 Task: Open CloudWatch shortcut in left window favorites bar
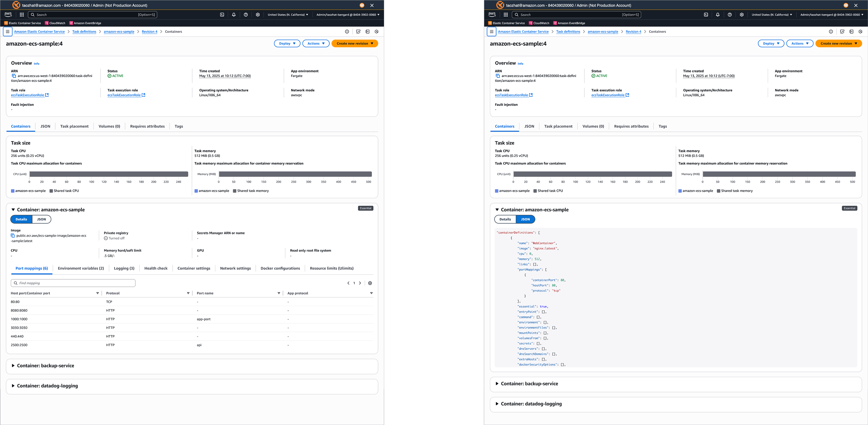click(55, 23)
